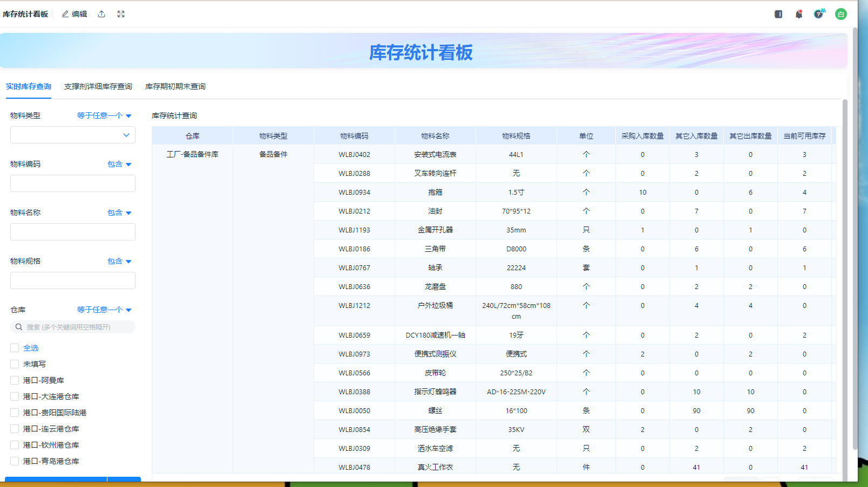The image size is (868, 487).
Task: Click the WLBJ0934 material code cell
Action: pos(355,192)
